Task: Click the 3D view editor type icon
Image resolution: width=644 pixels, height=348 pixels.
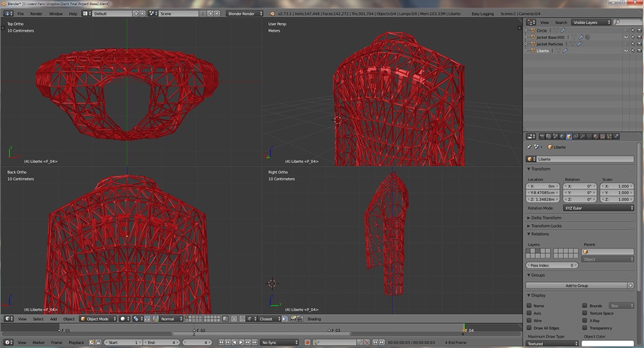Action: coord(8,318)
